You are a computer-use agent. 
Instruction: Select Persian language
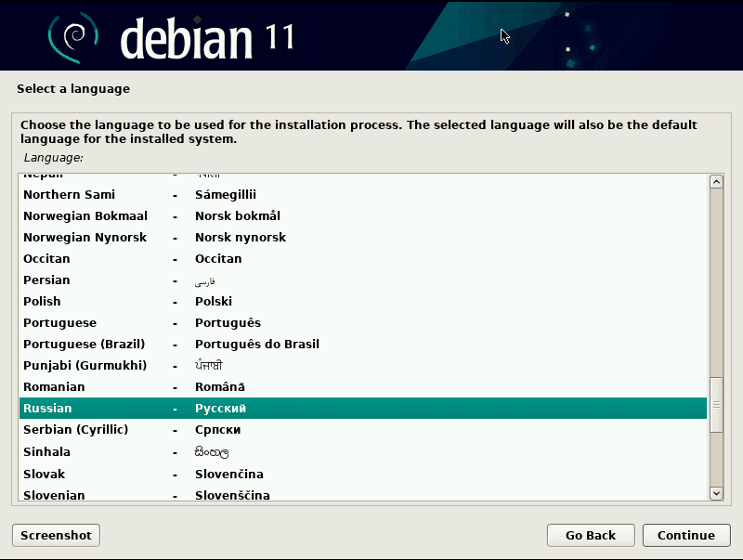pyautogui.click(x=363, y=280)
